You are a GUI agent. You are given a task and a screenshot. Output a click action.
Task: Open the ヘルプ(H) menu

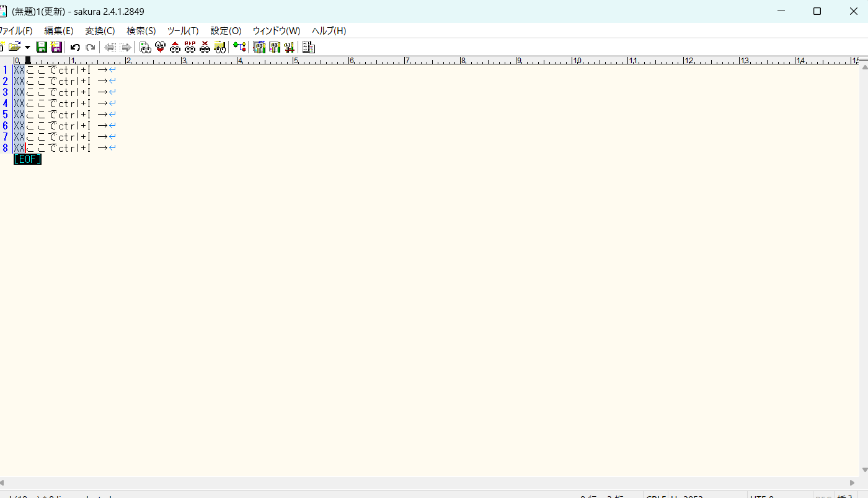click(x=329, y=30)
